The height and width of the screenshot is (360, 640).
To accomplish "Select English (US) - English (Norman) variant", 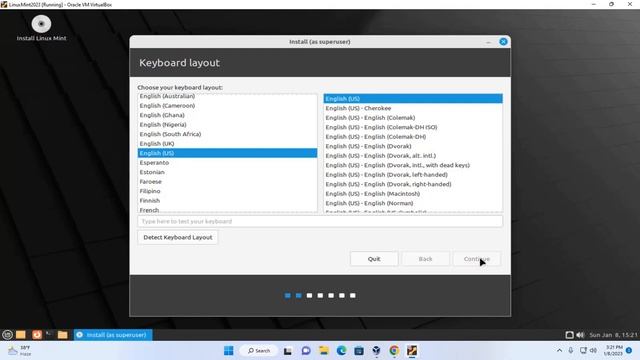I will [413, 203].
